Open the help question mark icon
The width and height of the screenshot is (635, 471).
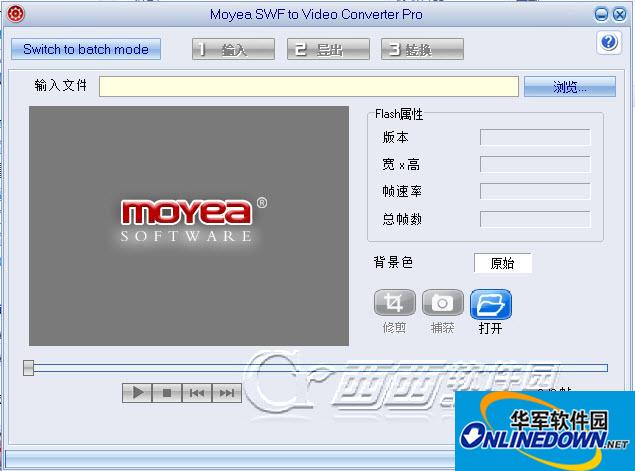609,42
